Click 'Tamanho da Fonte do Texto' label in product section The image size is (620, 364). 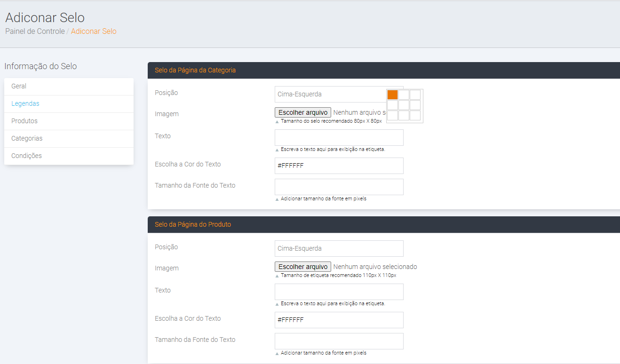pos(195,340)
